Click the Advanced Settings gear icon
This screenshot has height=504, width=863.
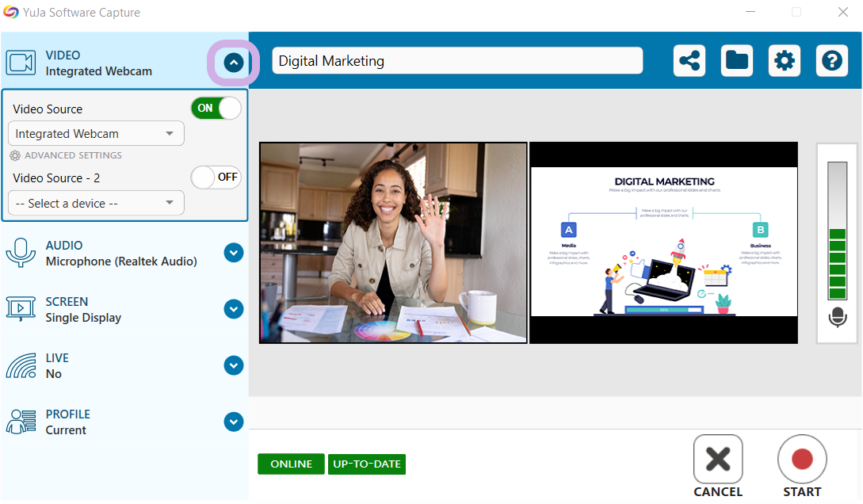[x=15, y=155]
